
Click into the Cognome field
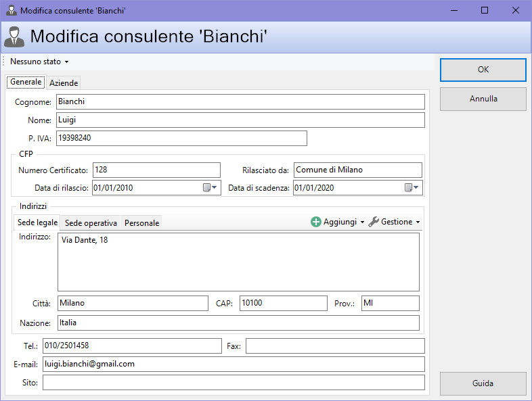click(240, 102)
